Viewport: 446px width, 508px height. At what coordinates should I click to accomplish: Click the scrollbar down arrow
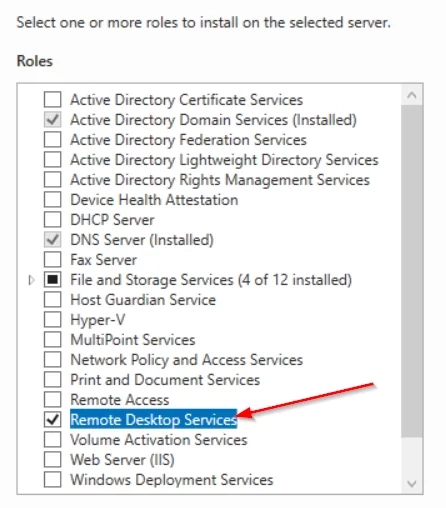(x=412, y=483)
